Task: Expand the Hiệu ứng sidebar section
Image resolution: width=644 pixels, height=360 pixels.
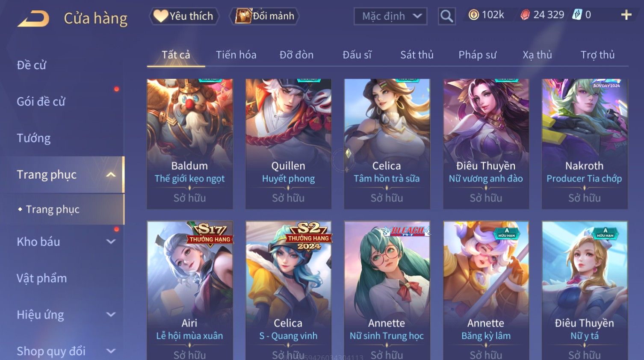Action: 111,315
